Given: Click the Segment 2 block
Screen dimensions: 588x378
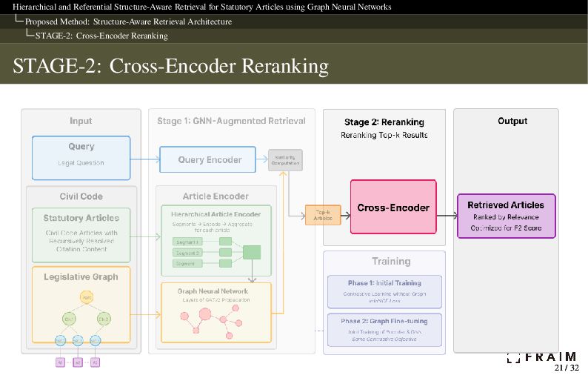Looking at the screenshot, I should pyautogui.click(x=187, y=253).
